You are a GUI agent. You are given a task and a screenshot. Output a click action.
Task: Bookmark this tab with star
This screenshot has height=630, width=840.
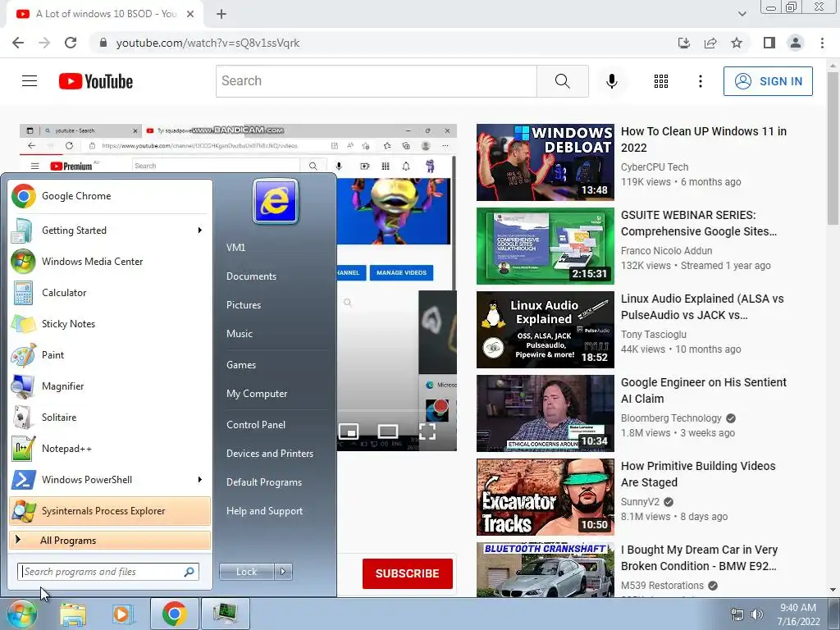[x=737, y=43]
